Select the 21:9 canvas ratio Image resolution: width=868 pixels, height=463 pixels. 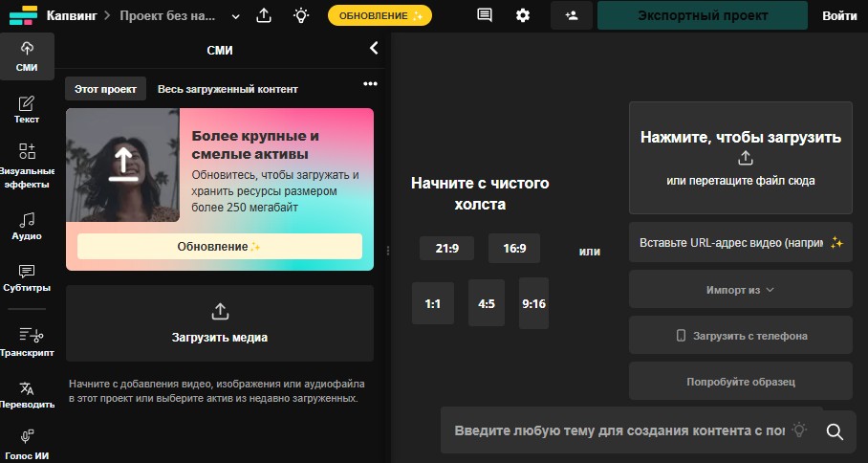point(446,248)
